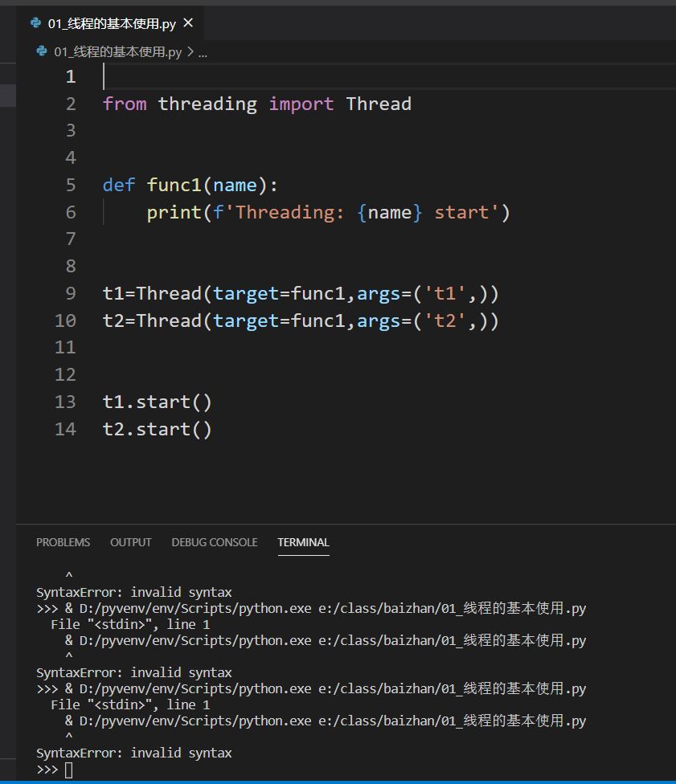Viewport: 676px width, 784px height.
Task: Click line number 1 in the gutter
Action: pos(71,76)
